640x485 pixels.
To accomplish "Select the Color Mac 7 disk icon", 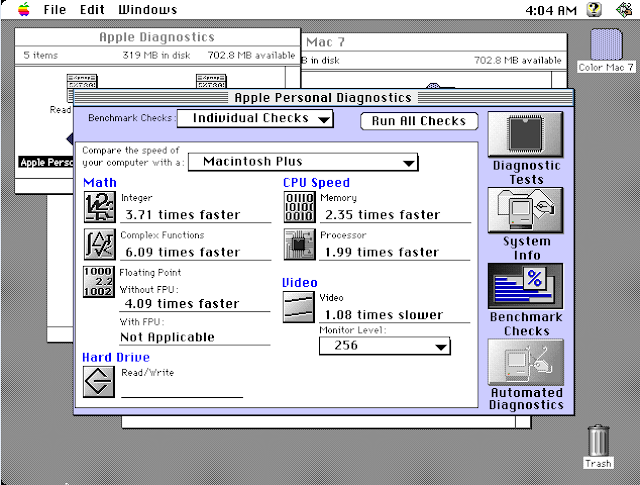I will click(x=606, y=45).
